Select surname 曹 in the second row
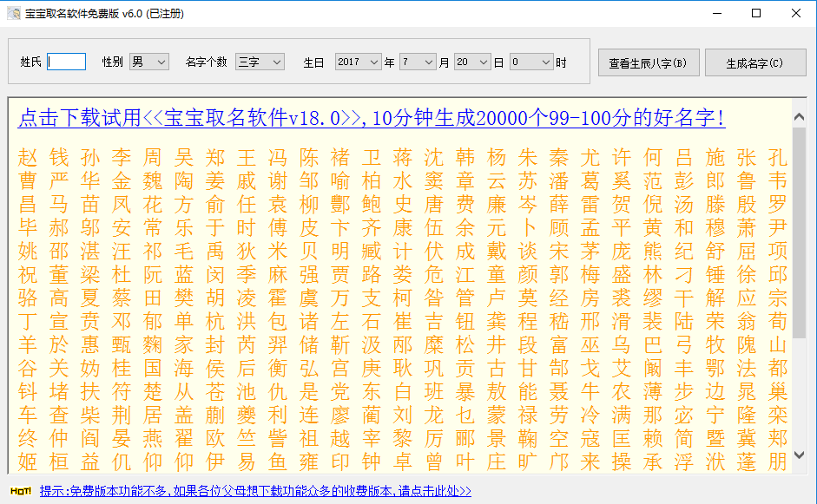The width and height of the screenshot is (817, 504). click(x=29, y=181)
